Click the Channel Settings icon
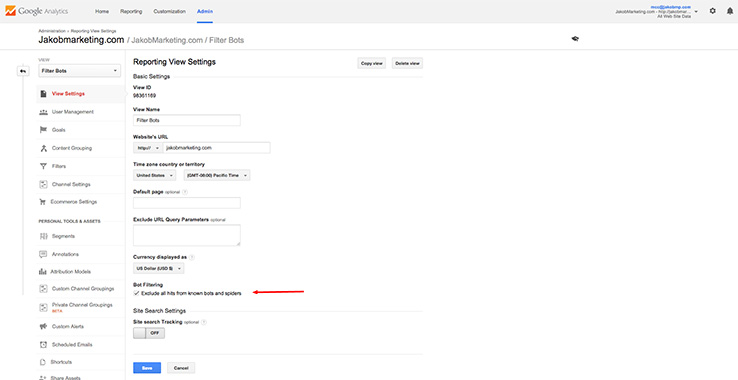This screenshot has width=738, height=380. (43, 185)
